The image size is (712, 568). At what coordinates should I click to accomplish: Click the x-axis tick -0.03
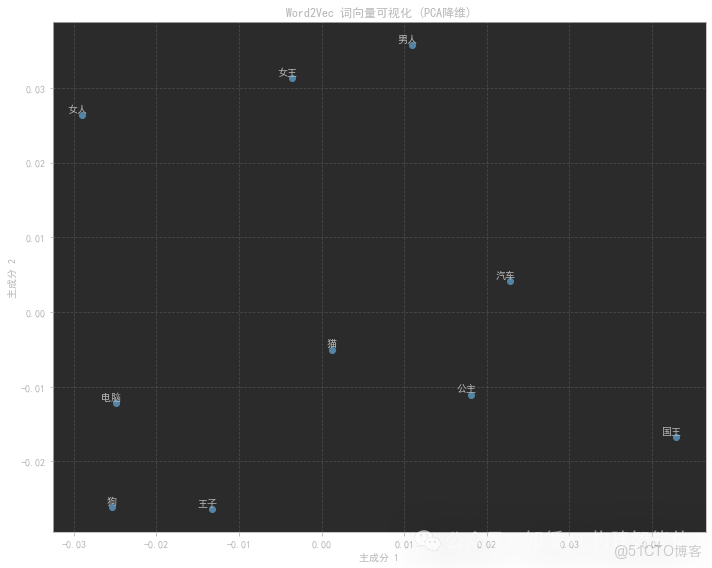coord(74,544)
